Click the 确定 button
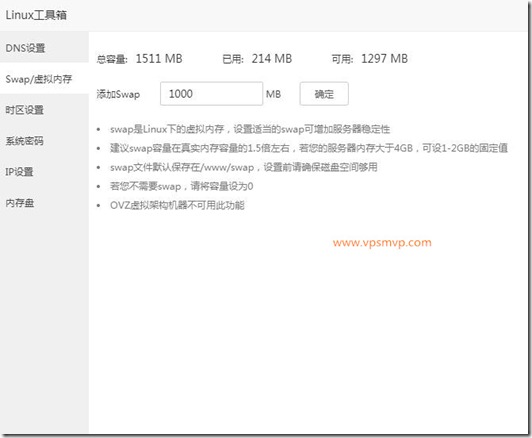This screenshot has width=532, height=438. [324, 94]
